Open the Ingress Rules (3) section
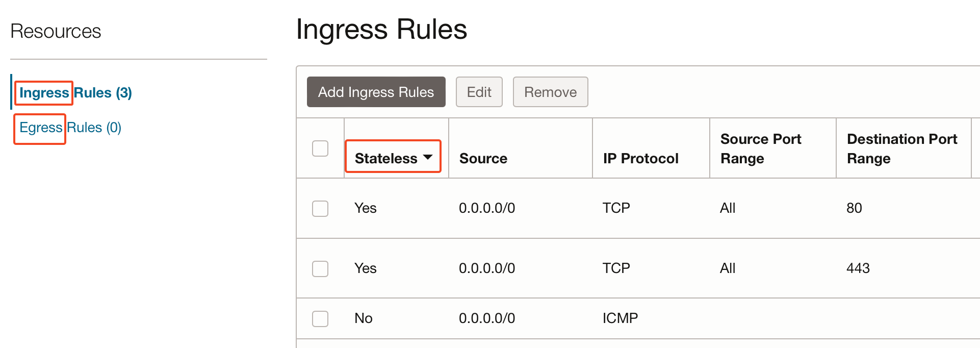Viewport: 980px width, 348px height. tap(75, 93)
